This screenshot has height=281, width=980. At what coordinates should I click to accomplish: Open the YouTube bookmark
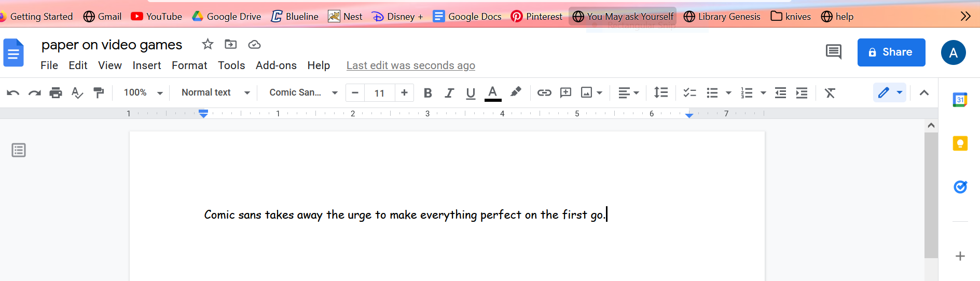coord(156,17)
